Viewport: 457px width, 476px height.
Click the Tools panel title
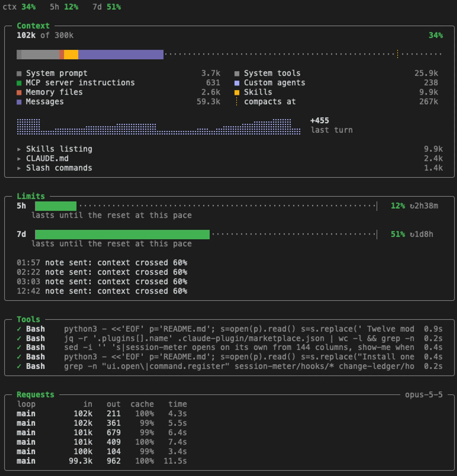(x=28, y=319)
